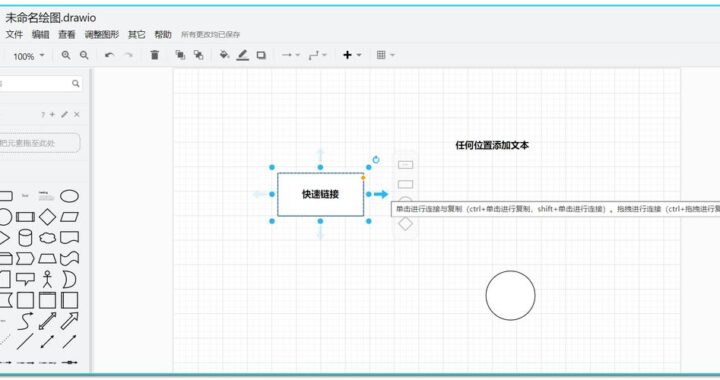Open line color pencil picker
This screenshot has height=380, width=720.
242,55
